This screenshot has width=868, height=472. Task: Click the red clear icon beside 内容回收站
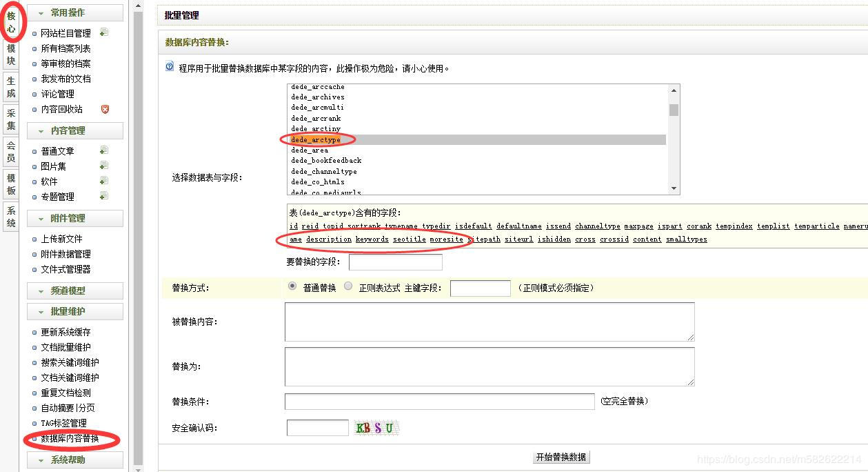pyautogui.click(x=105, y=108)
